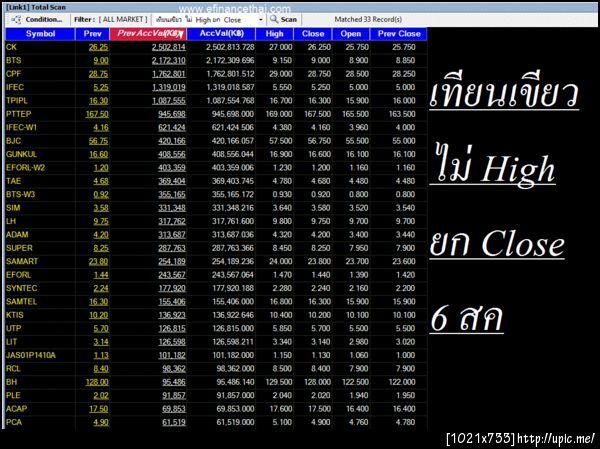Screen dimensions: 600x449
Task: Select the JAS01P1410A symbol
Action: 31,355
